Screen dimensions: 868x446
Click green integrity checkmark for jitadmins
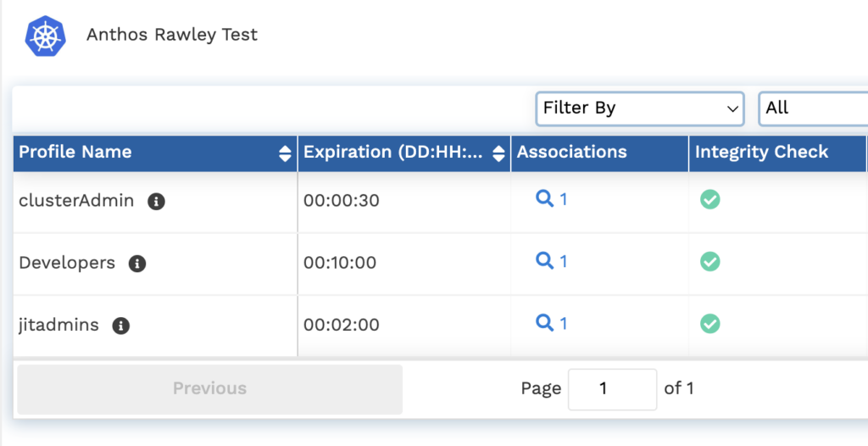click(x=709, y=323)
